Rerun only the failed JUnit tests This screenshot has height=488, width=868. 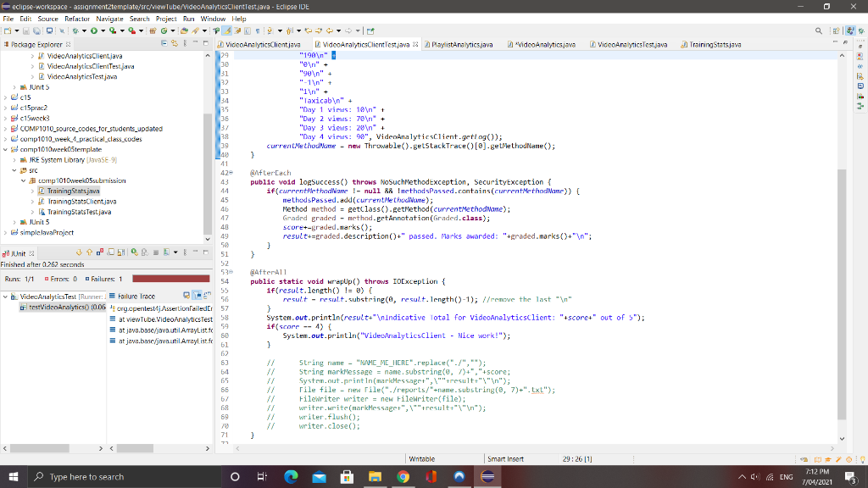[143, 252]
